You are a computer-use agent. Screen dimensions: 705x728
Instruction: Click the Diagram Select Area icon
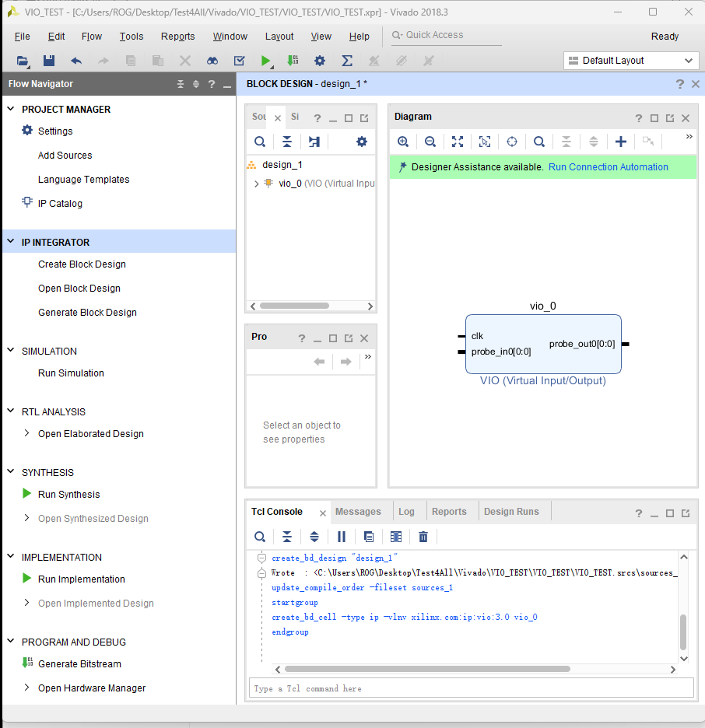click(x=485, y=142)
